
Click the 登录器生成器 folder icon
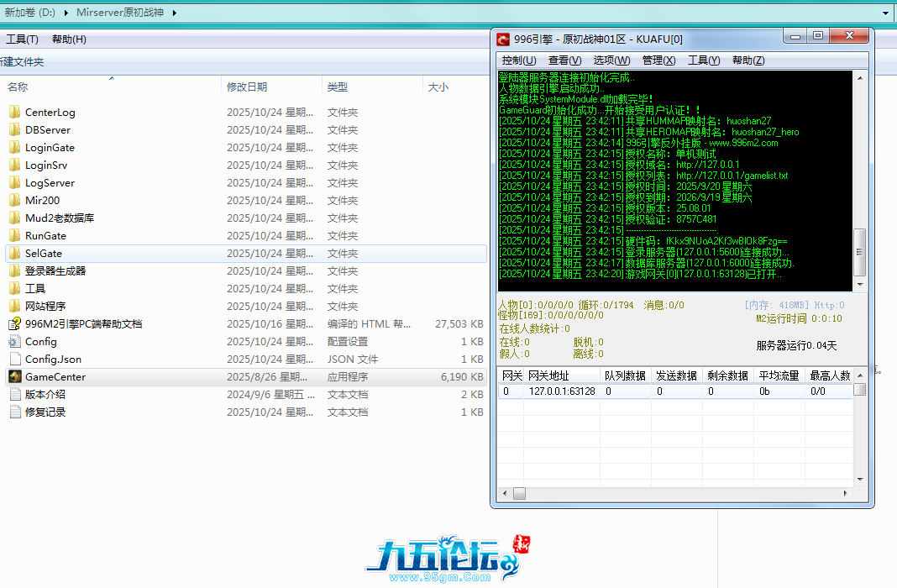[x=14, y=271]
